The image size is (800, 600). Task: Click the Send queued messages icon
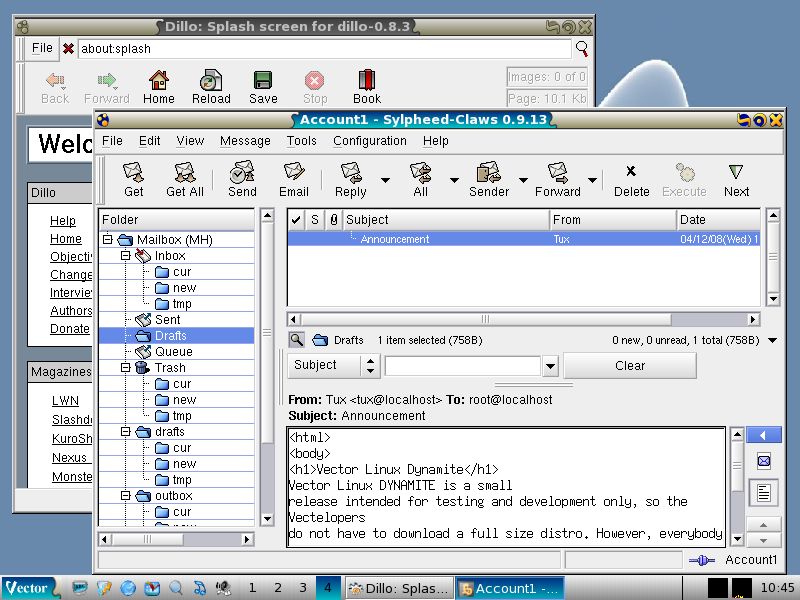click(242, 179)
